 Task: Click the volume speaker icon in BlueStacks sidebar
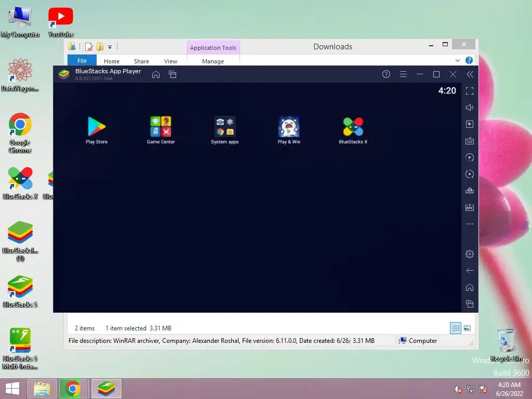point(470,108)
